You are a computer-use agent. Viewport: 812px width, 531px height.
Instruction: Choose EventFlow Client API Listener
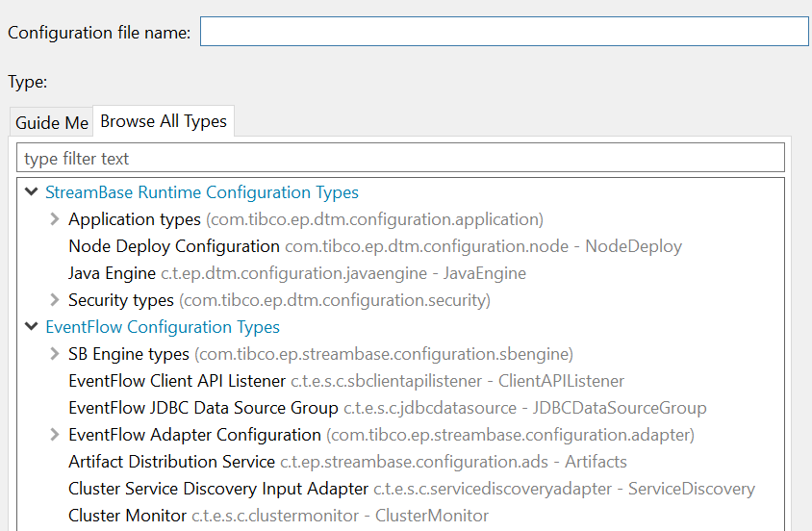(177, 381)
